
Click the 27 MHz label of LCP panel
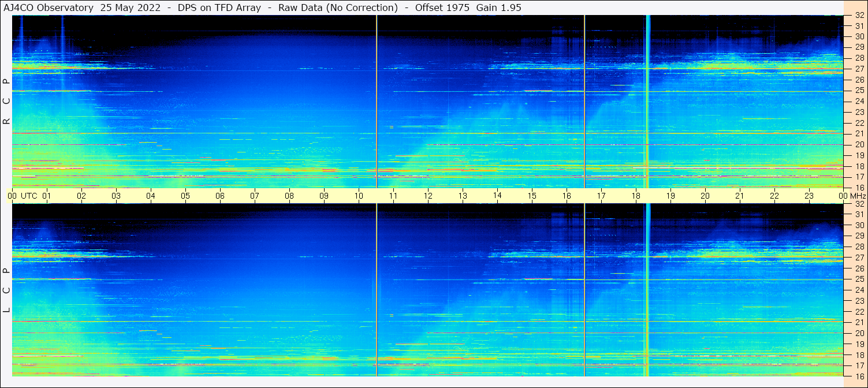point(859,258)
